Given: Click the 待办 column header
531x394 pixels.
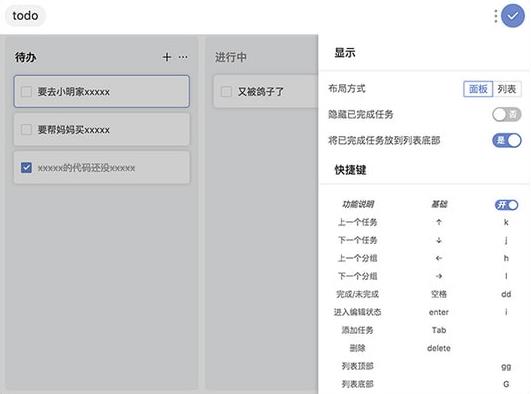Looking at the screenshot, I should (x=25, y=57).
